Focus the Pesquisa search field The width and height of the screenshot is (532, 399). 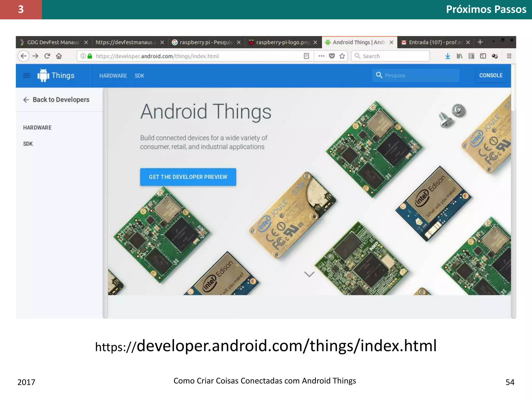[x=416, y=75]
